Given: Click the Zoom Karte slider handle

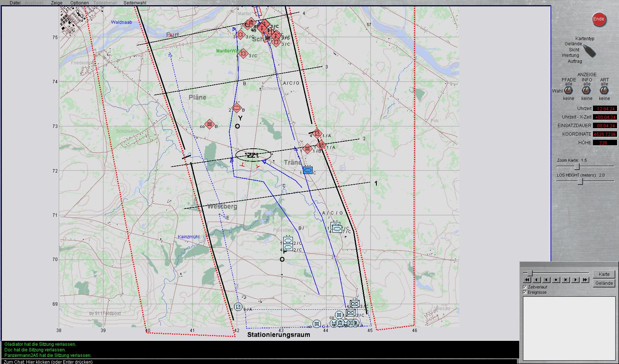Looking at the screenshot, I should point(577,166).
